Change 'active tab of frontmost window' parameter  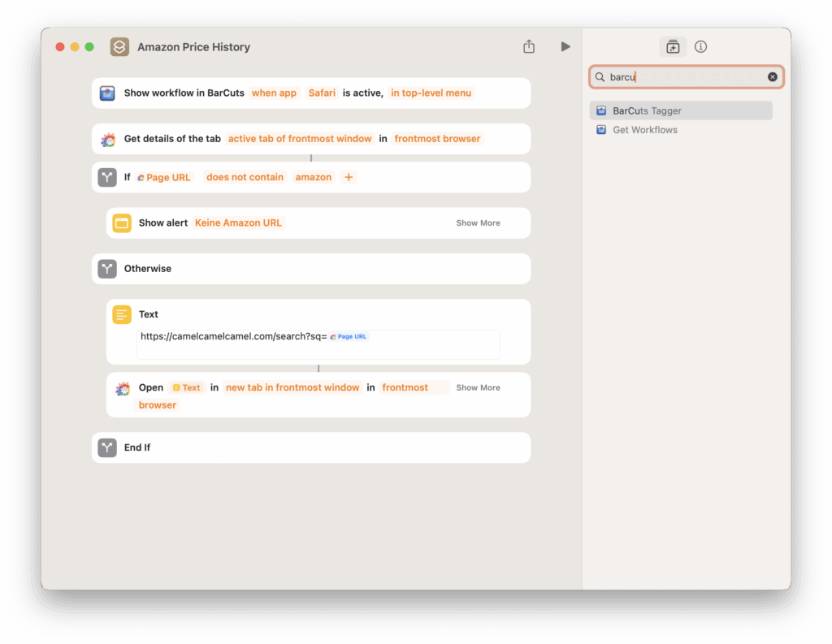pyautogui.click(x=300, y=138)
